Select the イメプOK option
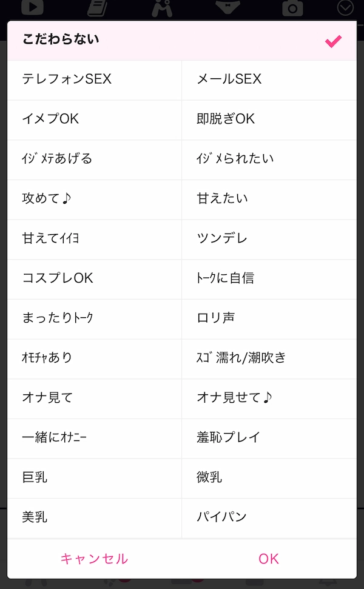 pos(95,119)
